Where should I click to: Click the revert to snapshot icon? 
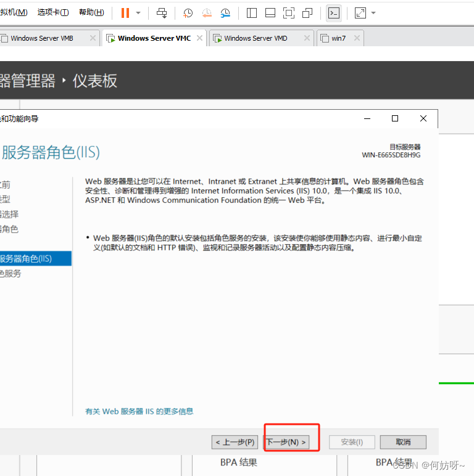pyautogui.click(x=207, y=13)
